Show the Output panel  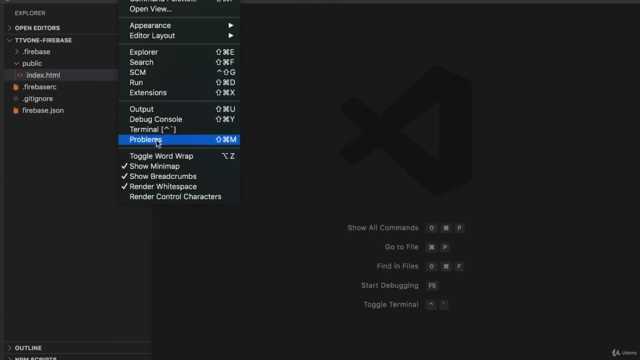coord(179,109)
